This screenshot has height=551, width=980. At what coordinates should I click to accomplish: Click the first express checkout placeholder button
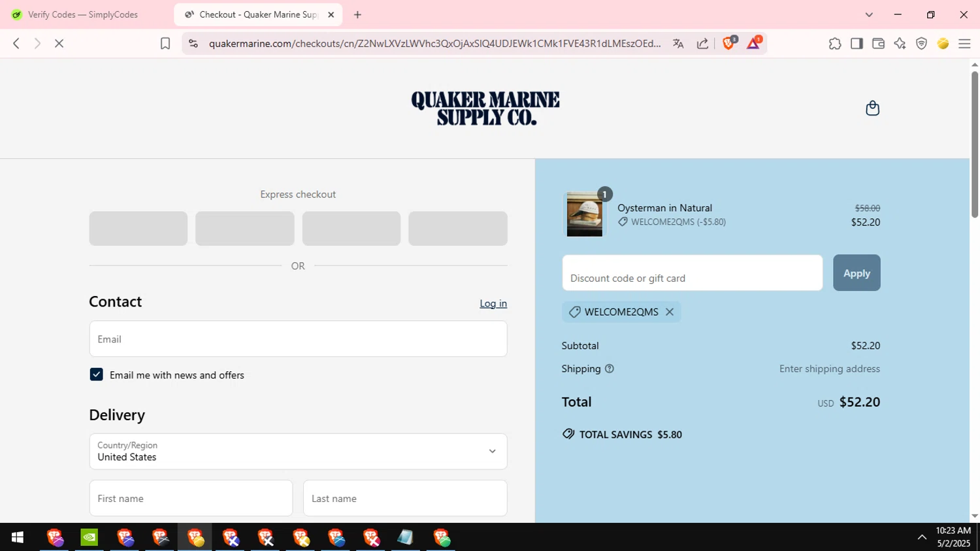point(139,228)
